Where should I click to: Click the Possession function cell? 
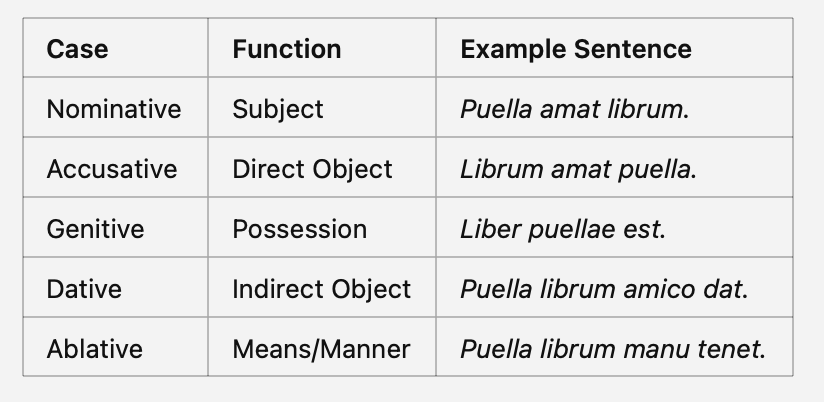click(x=299, y=228)
